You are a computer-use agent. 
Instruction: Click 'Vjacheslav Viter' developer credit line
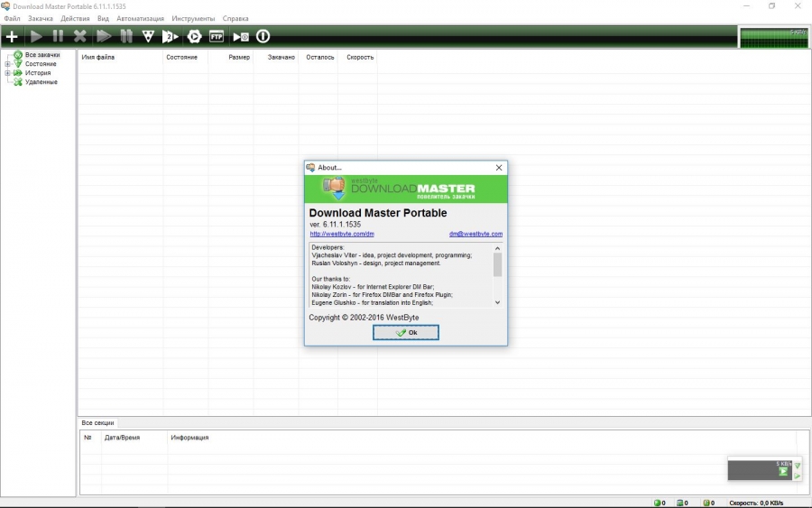pos(392,255)
